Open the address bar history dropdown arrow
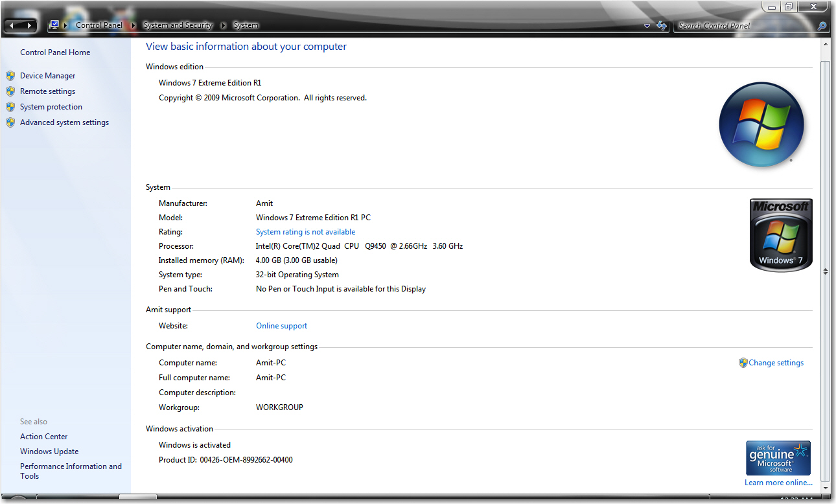The image size is (836, 504). tap(647, 25)
